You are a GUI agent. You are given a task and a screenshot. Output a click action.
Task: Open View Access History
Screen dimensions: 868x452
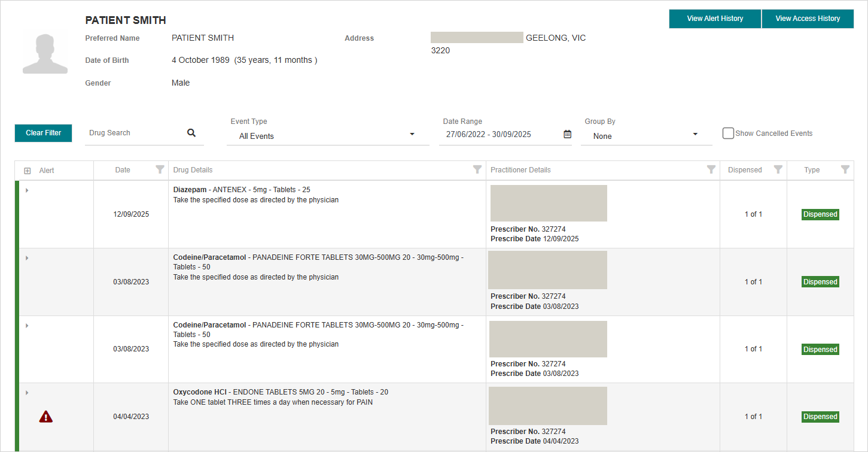click(807, 19)
